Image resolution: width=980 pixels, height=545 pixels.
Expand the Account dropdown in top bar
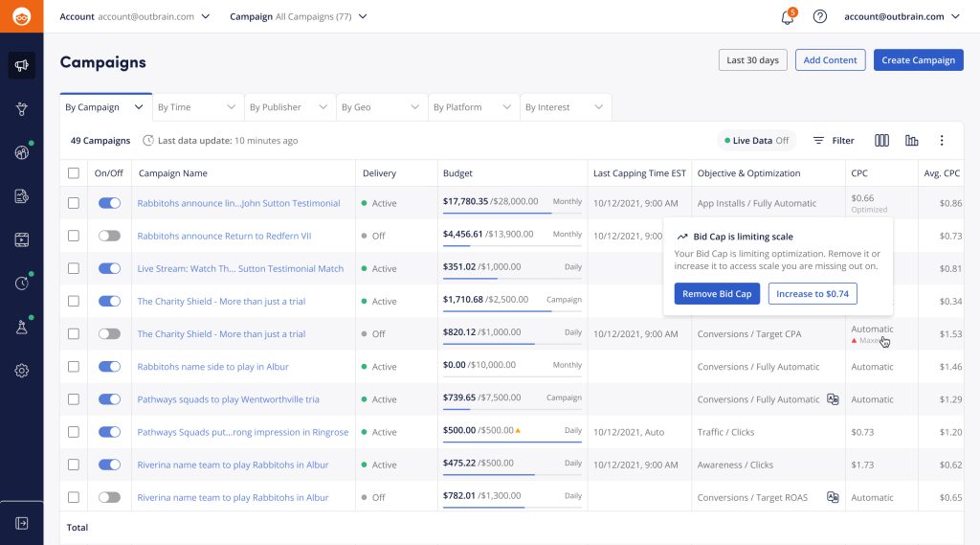tap(135, 16)
